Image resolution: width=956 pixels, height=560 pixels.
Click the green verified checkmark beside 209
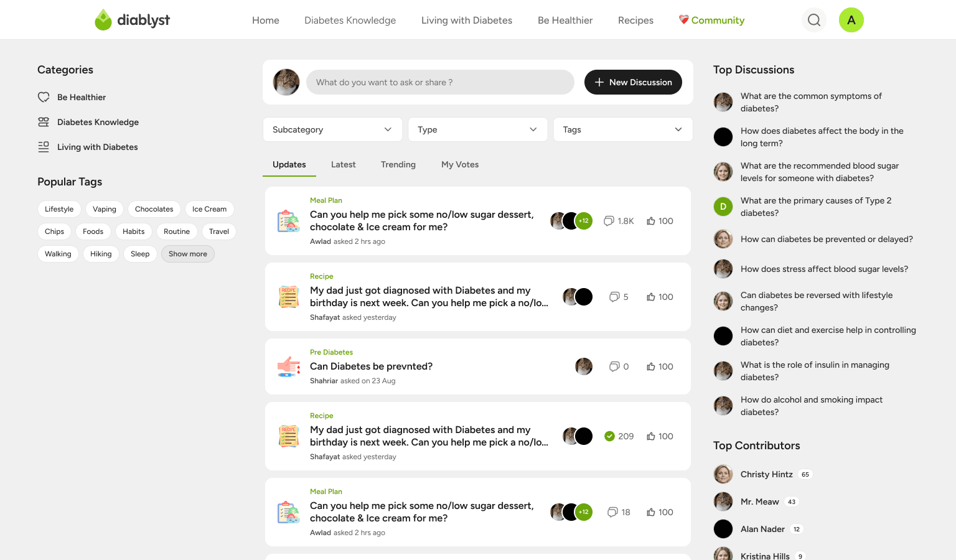click(x=609, y=436)
